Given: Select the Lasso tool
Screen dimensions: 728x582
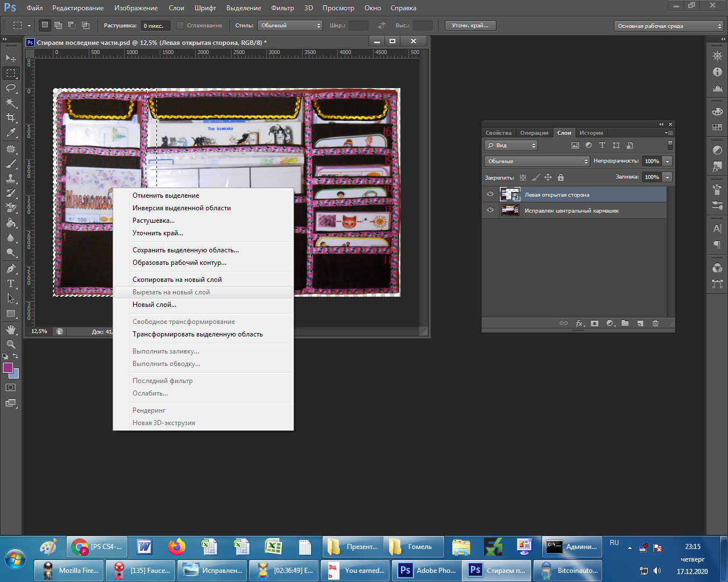Looking at the screenshot, I should pyautogui.click(x=11, y=88).
